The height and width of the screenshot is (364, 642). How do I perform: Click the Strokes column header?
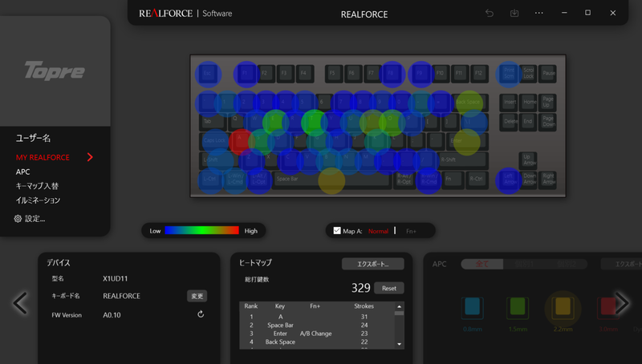pos(364,306)
